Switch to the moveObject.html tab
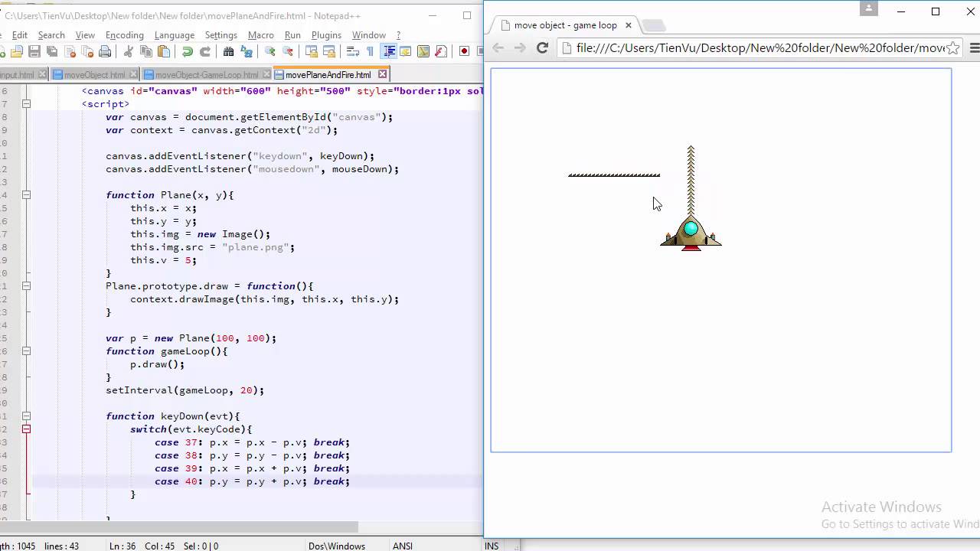This screenshot has width=980, height=551. [94, 75]
